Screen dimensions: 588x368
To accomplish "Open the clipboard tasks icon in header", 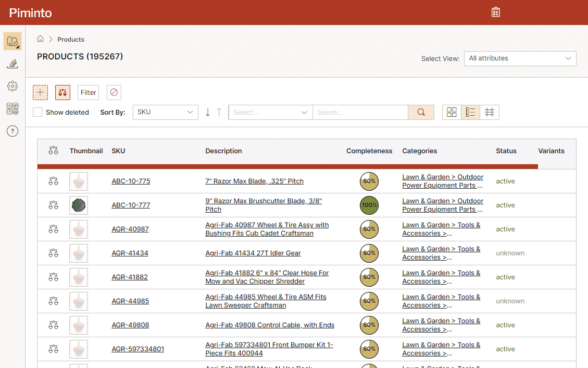I will click(495, 12).
